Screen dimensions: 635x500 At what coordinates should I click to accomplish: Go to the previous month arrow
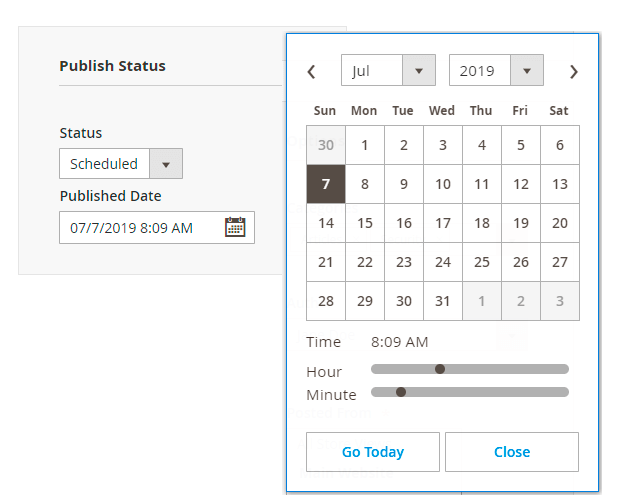click(x=311, y=72)
